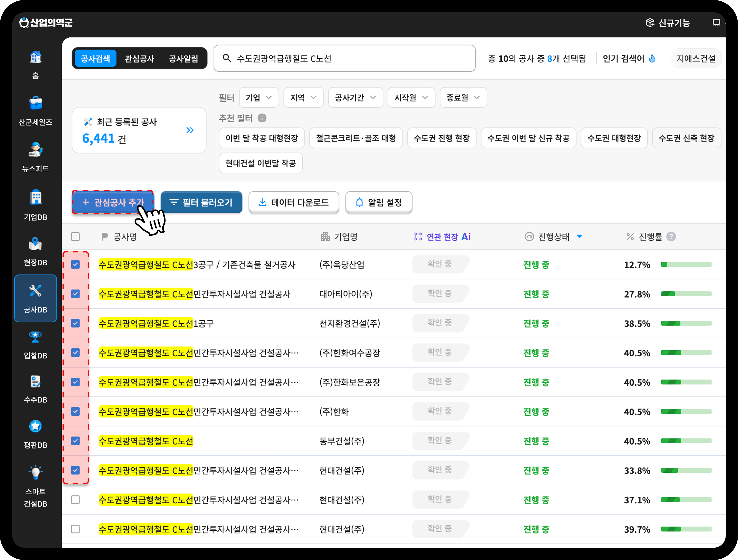Switch to the 공사알림 tab

click(183, 58)
